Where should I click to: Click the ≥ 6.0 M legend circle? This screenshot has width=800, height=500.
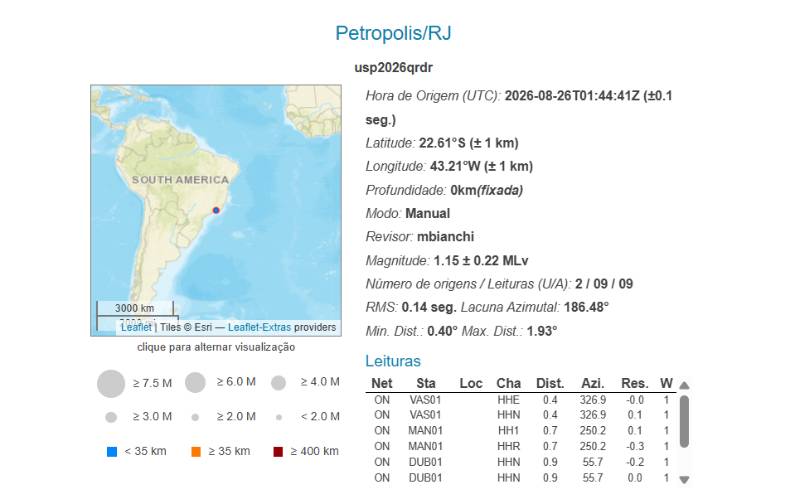[195, 383]
